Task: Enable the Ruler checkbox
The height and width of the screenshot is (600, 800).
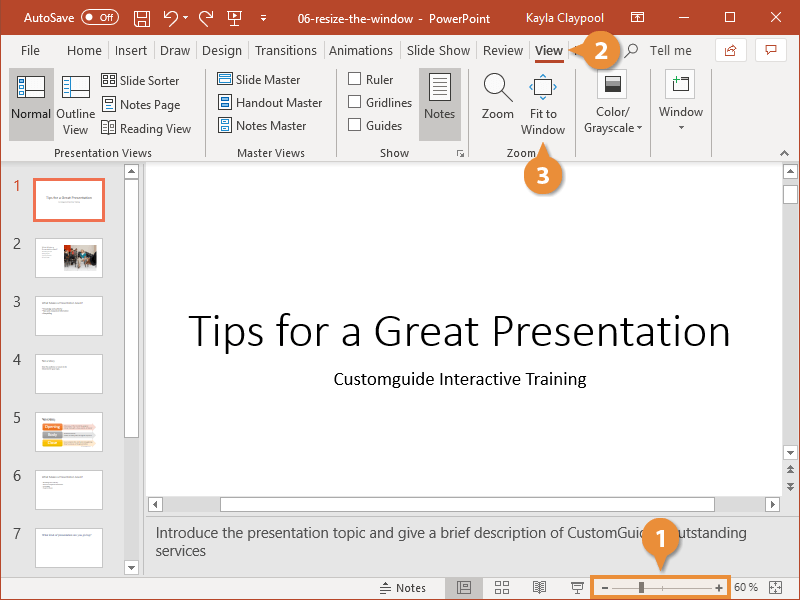Action: pyautogui.click(x=354, y=78)
